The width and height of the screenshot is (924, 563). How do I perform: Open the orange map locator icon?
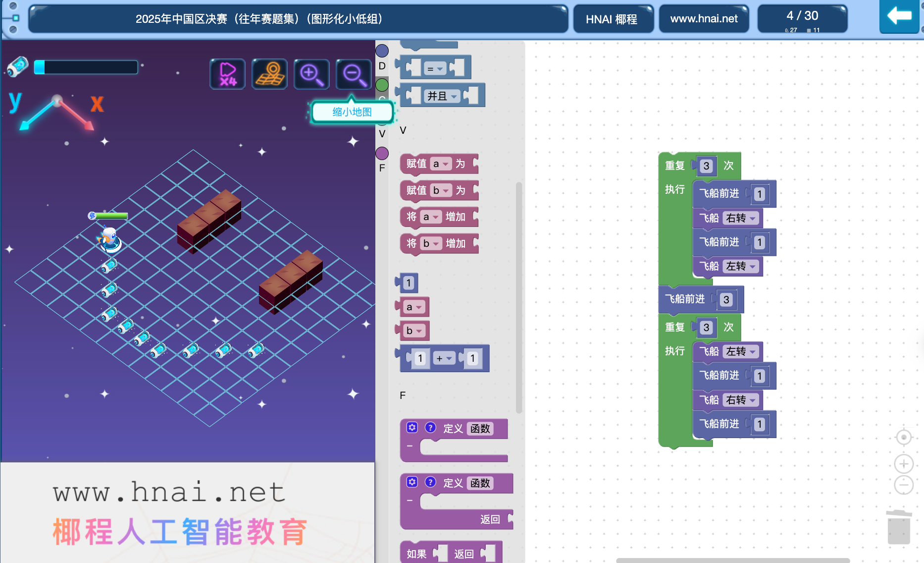(269, 74)
